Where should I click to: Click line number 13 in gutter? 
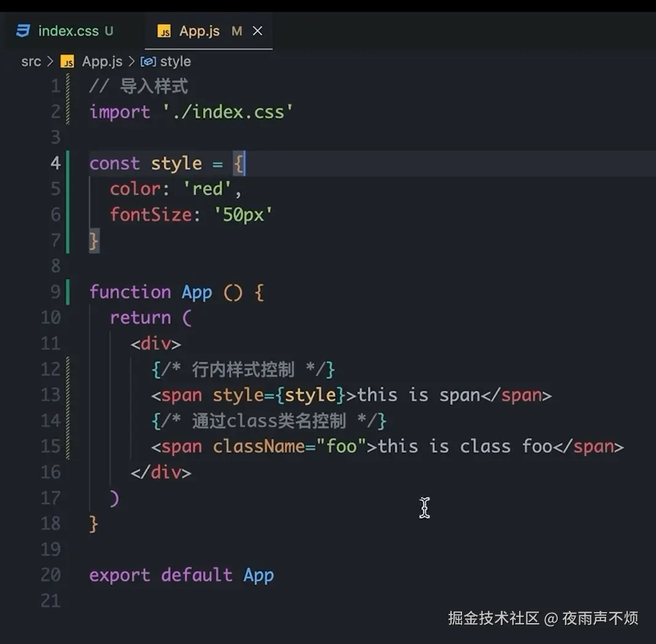(50, 395)
